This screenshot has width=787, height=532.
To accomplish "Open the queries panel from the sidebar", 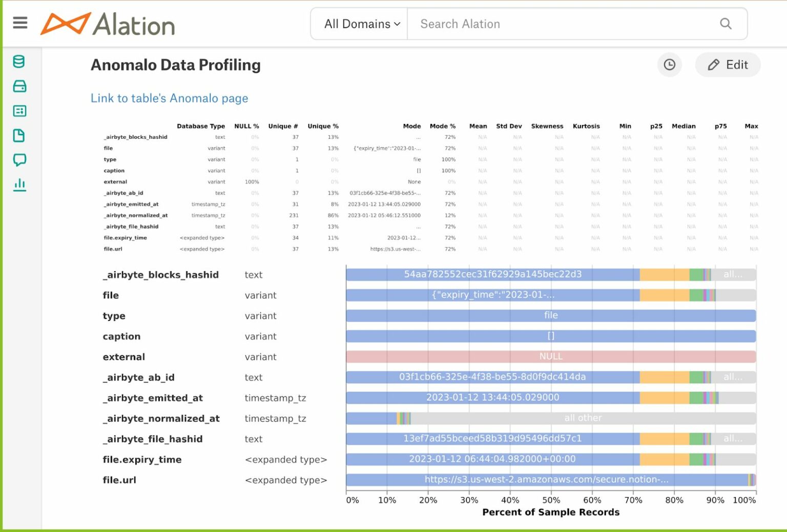I will (x=19, y=111).
